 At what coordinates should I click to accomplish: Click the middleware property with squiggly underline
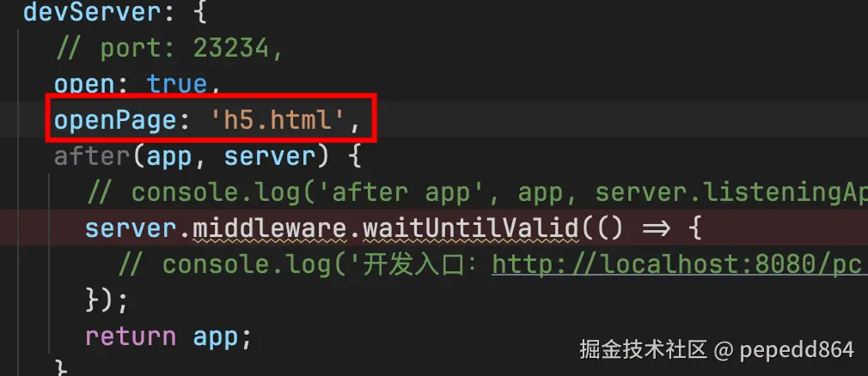270,229
